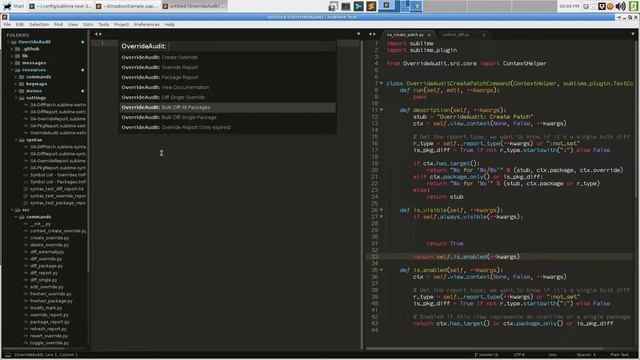Open toggle_override.py in sidebar

(x=49, y=343)
